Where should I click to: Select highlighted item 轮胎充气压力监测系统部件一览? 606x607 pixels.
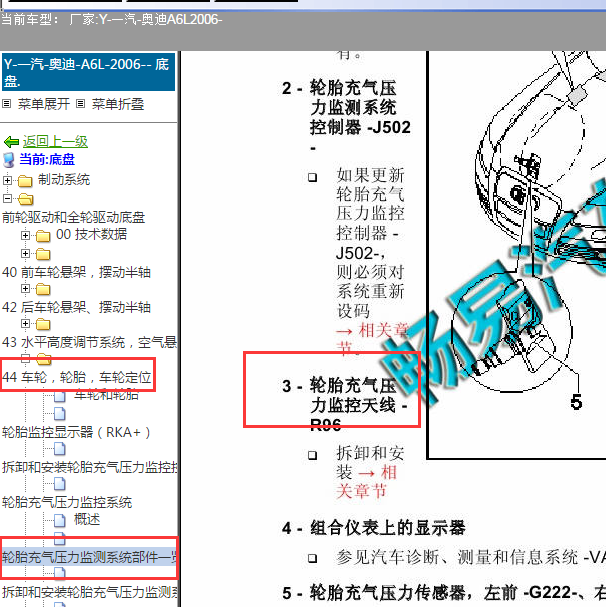click(89, 557)
